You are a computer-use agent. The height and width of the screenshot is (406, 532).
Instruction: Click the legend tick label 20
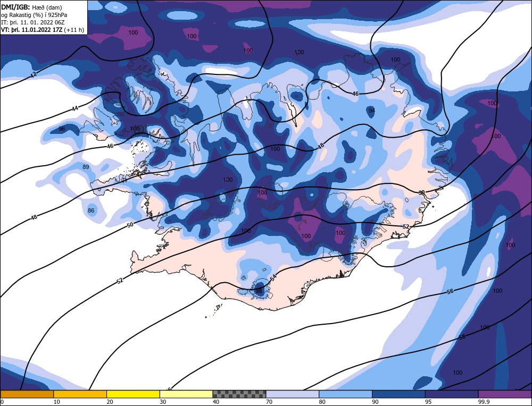(110, 402)
